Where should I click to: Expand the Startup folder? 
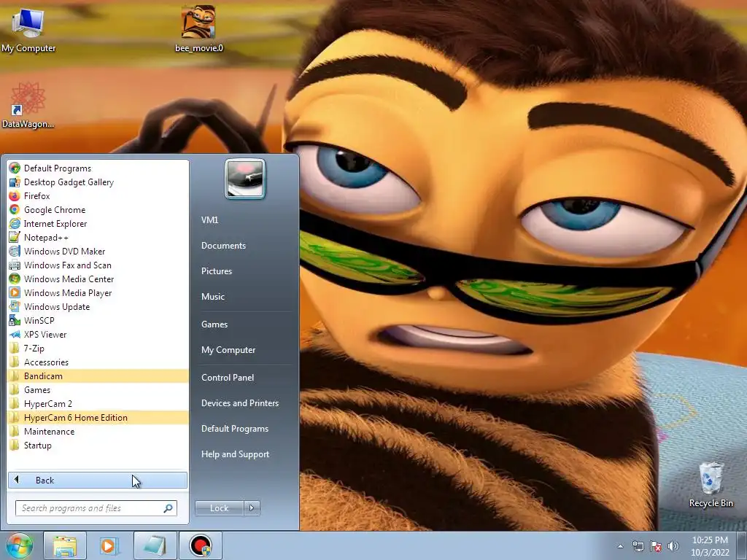(98, 445)
